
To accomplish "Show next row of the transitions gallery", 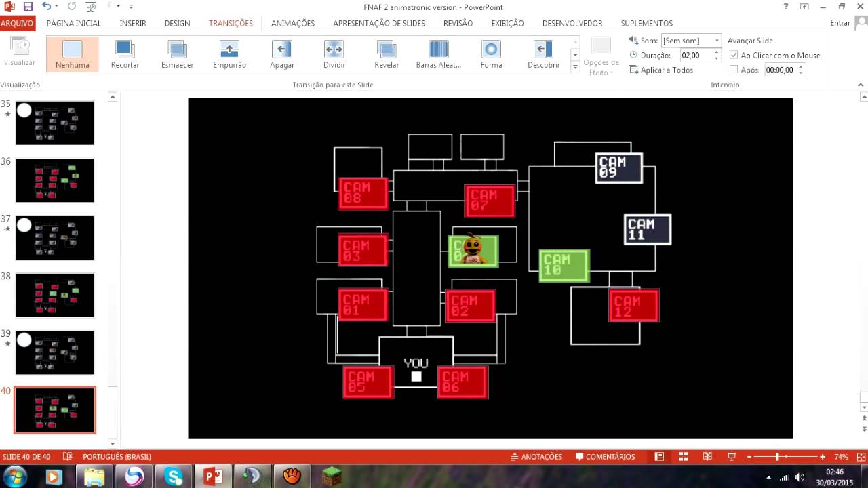I will [575, 54].
